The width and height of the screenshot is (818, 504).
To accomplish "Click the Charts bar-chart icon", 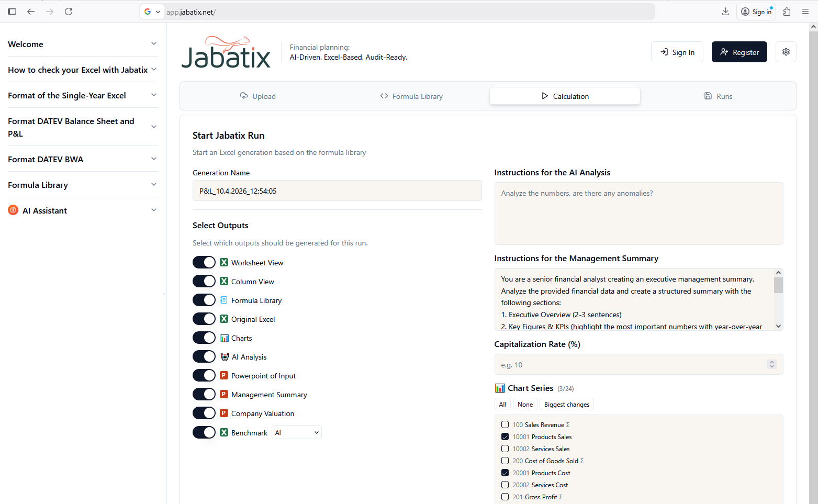I will 223,338.
